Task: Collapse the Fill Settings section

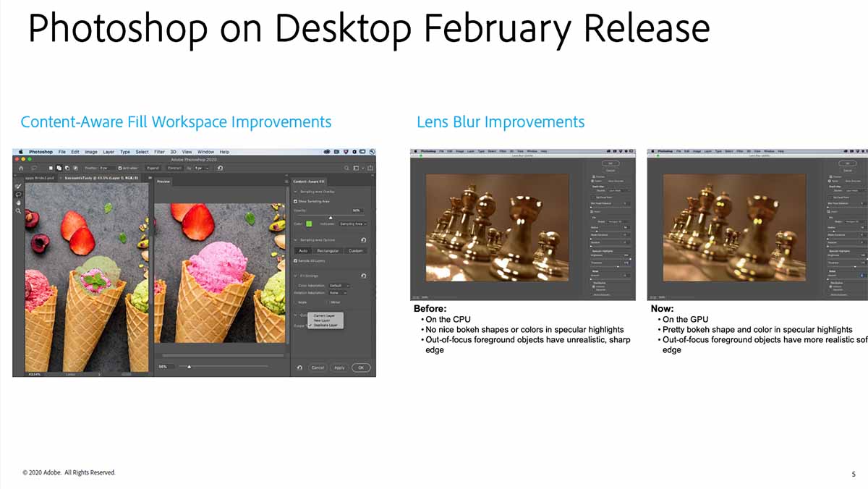Action: point(295,276)
